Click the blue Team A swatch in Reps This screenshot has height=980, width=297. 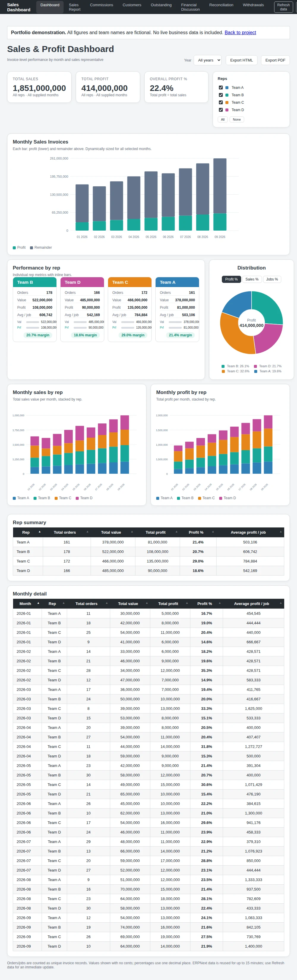click(x=227, y=87)
